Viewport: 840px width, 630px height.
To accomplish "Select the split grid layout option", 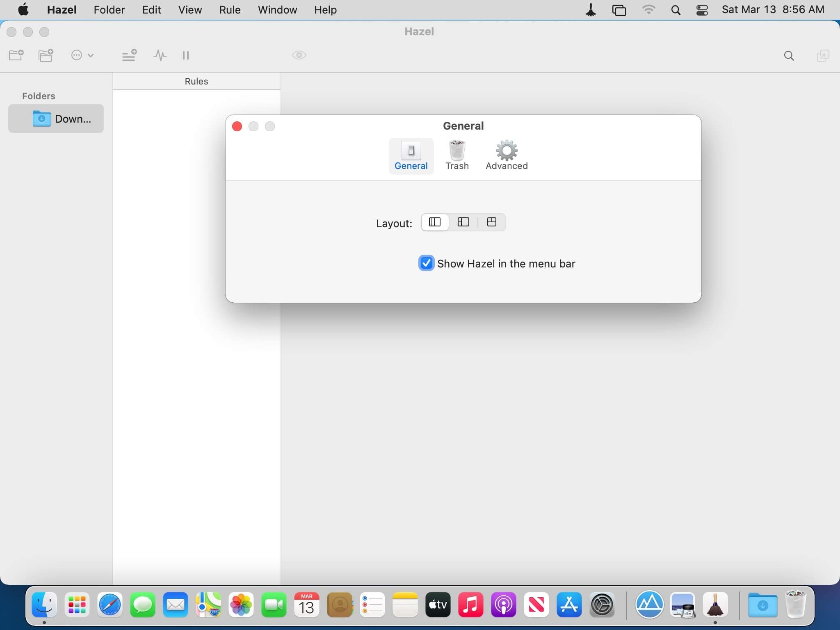I will 492,222.
